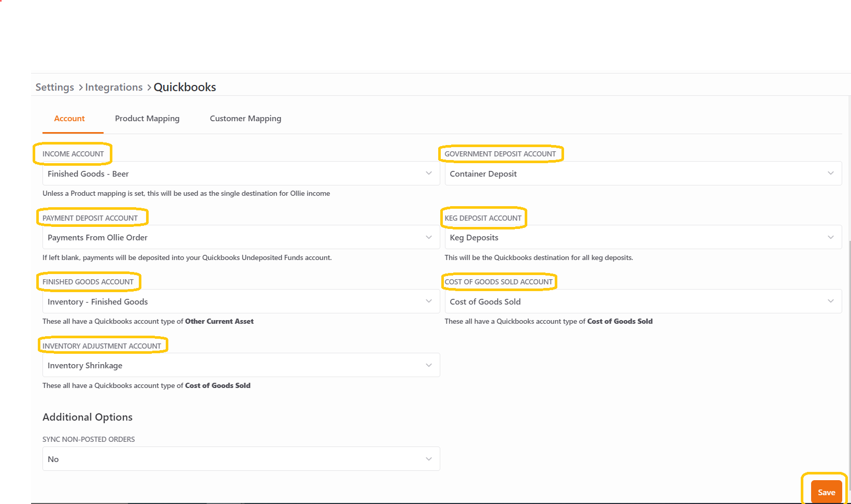Click the INVENTORY ADJUSTMENT ACCOUNT label
Screen dimensions: 851x504
[102, 346]
